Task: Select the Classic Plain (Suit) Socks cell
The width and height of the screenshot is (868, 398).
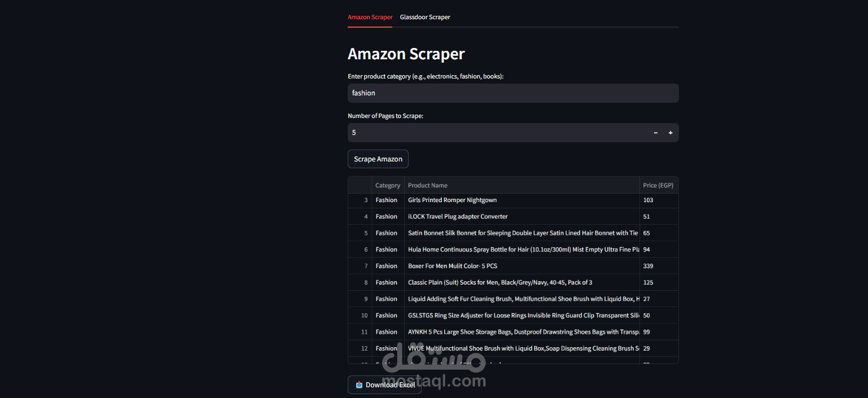Action: pos(521,282)
